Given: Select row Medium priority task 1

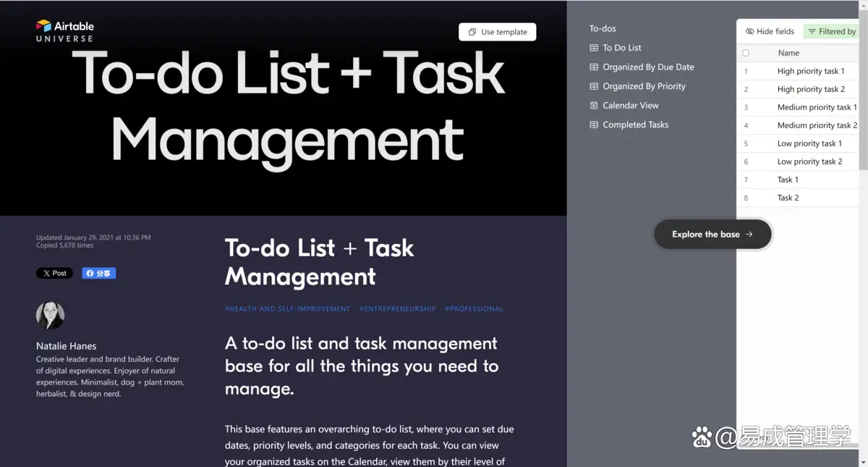Looking at the screenshot, I should 798,107.
